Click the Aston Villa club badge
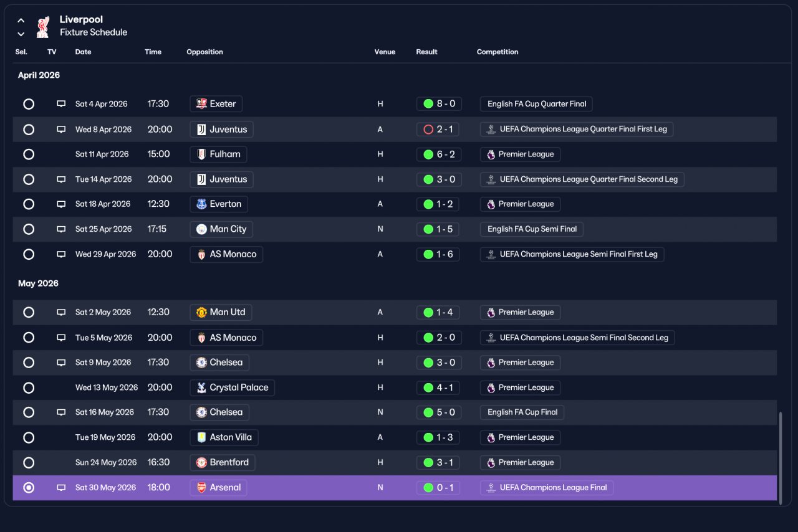The image size is (798, 532). click(x=201, y=437)
